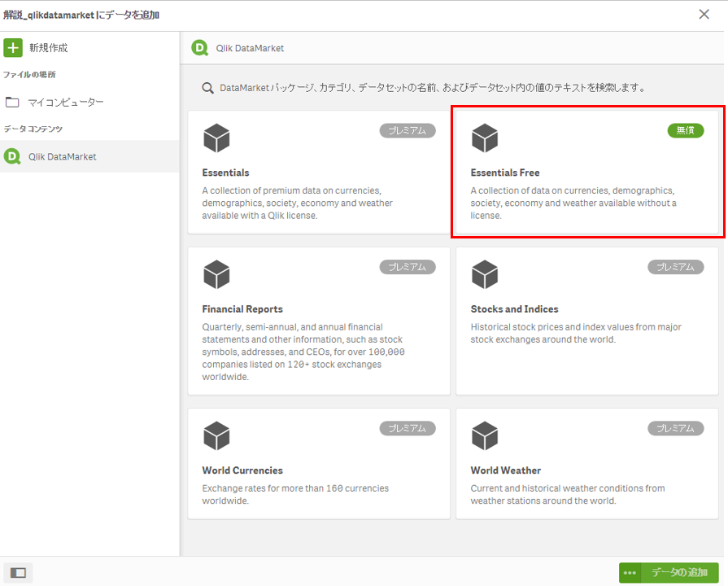Open Stocks and Indices package
Viewport: 728px width, 586px height.
pyautogui.click(x=586, y=321)
